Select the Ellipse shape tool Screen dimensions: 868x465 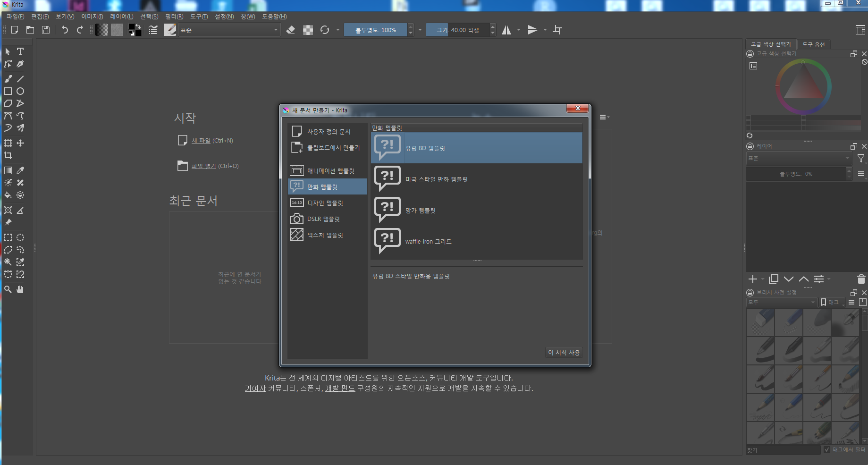20,91
